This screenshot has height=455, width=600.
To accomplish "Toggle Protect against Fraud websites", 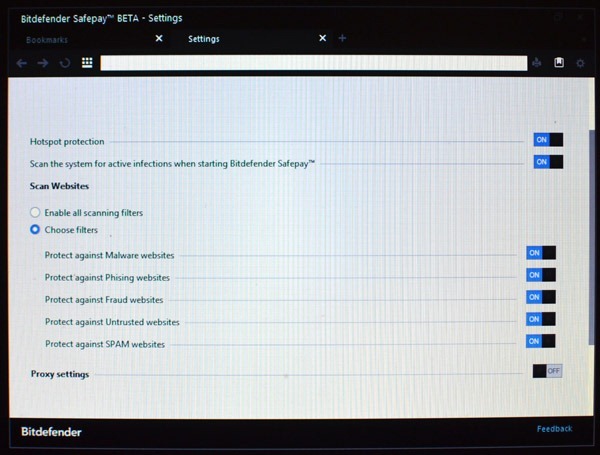I will 541,297.
